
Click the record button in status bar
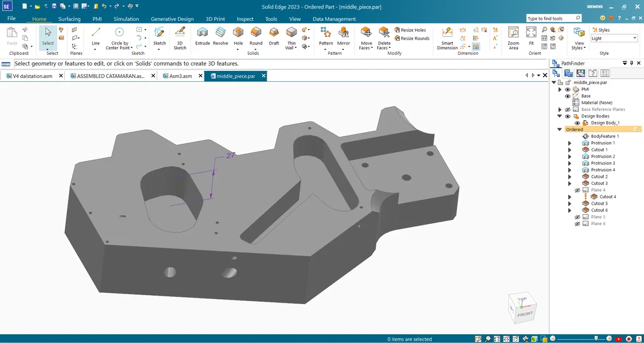[x=629, y=339]
